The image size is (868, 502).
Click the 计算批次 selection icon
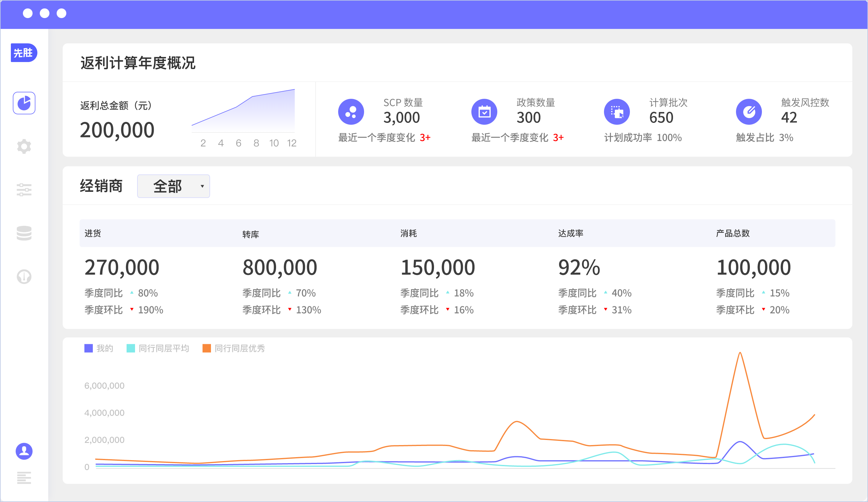[x=617, y=112]
